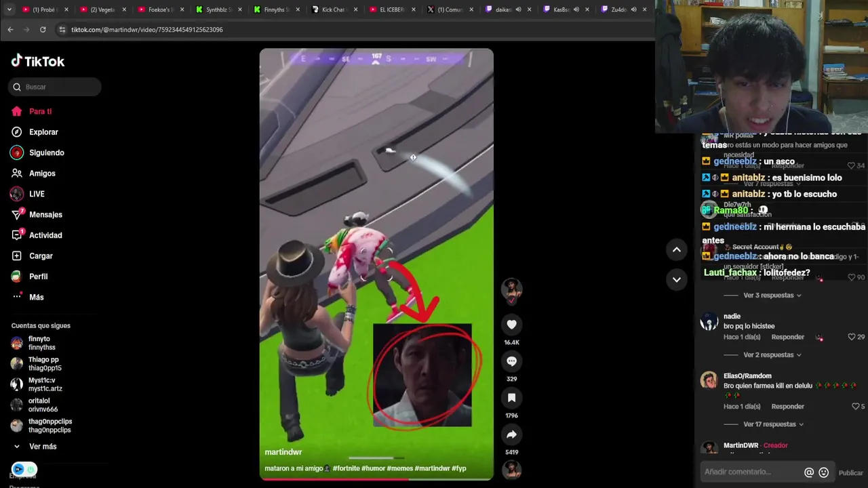Go to the previous video with up arrow
The height and width of the screenshot is (488, 868).
point(676,250)
